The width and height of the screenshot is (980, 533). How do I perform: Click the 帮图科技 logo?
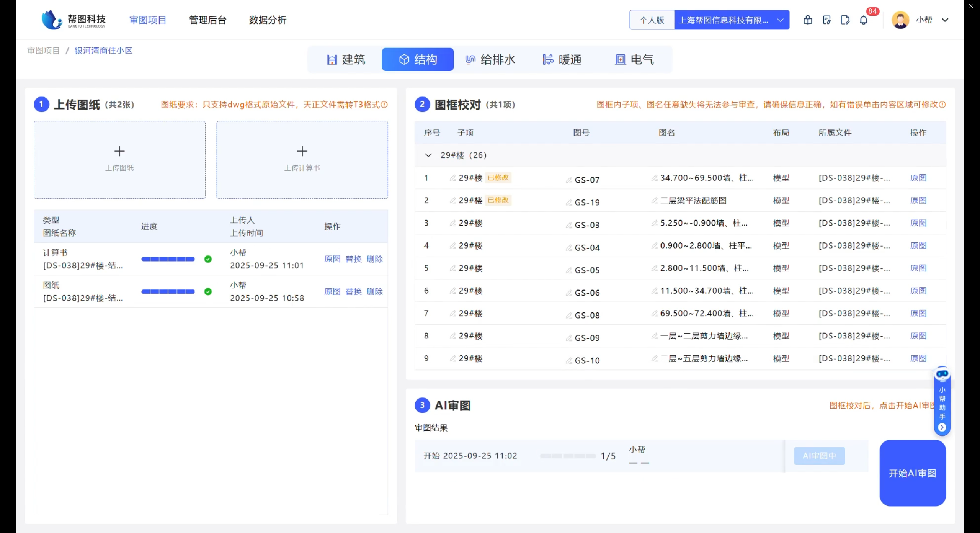(73, 20)
